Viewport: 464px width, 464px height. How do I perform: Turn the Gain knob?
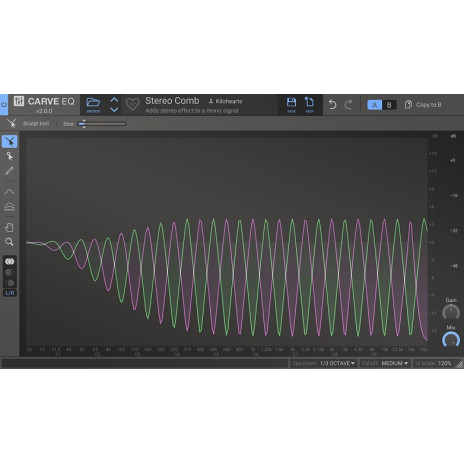click(x=451, y=312)
